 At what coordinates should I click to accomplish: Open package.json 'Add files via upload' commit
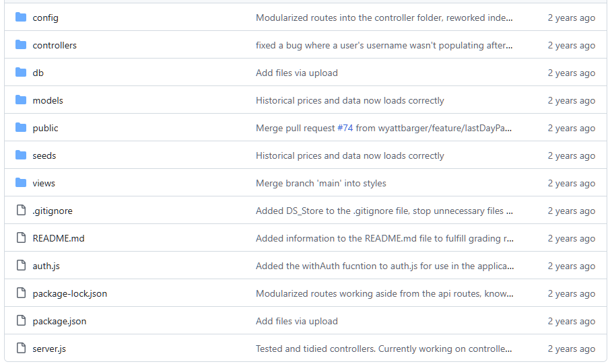point(297,321)
